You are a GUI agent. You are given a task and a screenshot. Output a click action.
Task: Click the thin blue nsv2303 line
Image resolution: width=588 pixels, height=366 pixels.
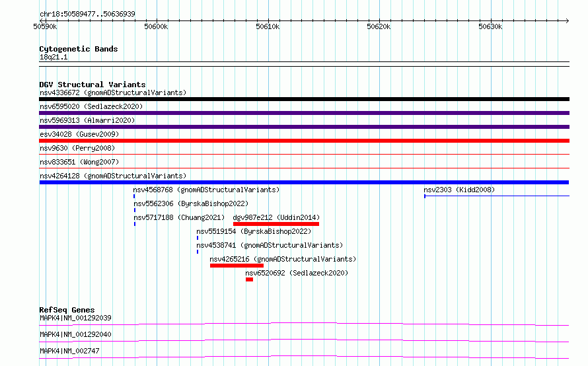click(x=497, y=196)
